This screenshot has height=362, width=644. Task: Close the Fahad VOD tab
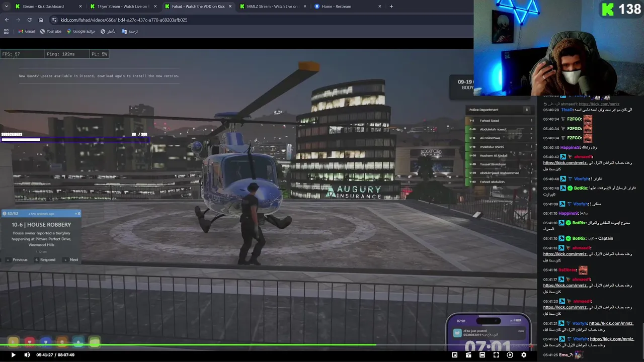click(230, 7)
